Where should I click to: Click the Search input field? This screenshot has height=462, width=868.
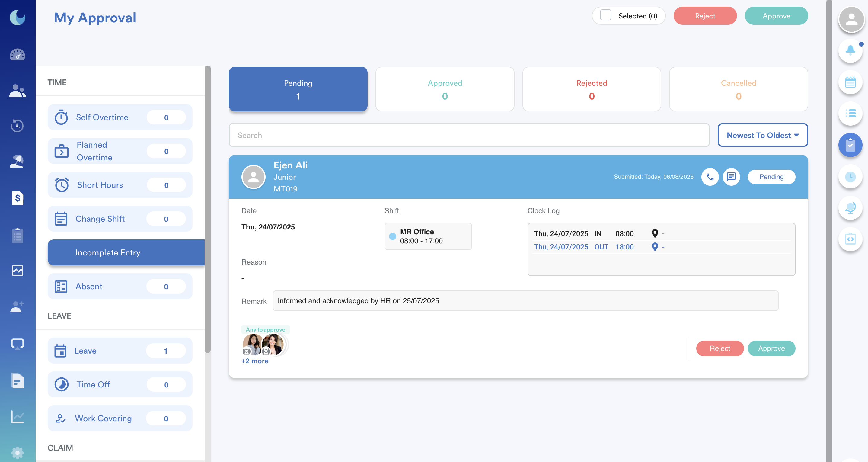click(469, 135)
